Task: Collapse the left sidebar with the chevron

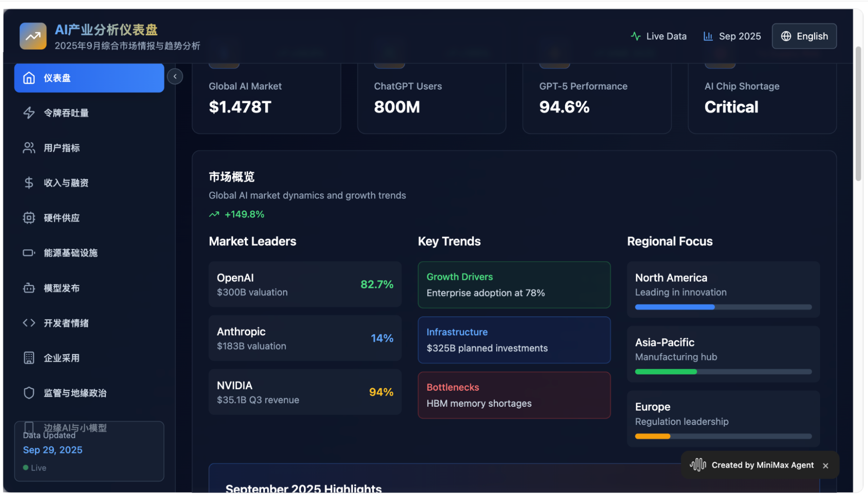Action: [x=175, y=76]
